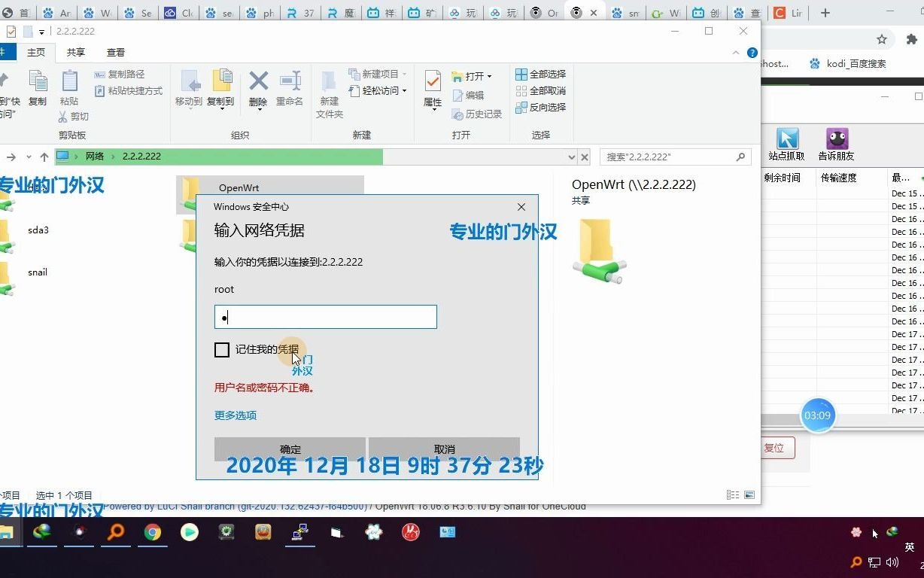Open recent locations dropdown arrow

(x=29, y=157)
